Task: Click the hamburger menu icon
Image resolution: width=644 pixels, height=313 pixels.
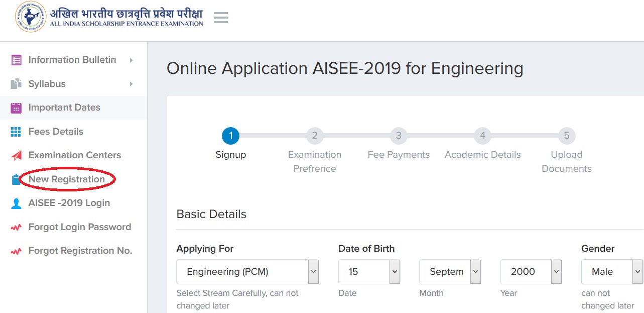Action: [221, 18]
